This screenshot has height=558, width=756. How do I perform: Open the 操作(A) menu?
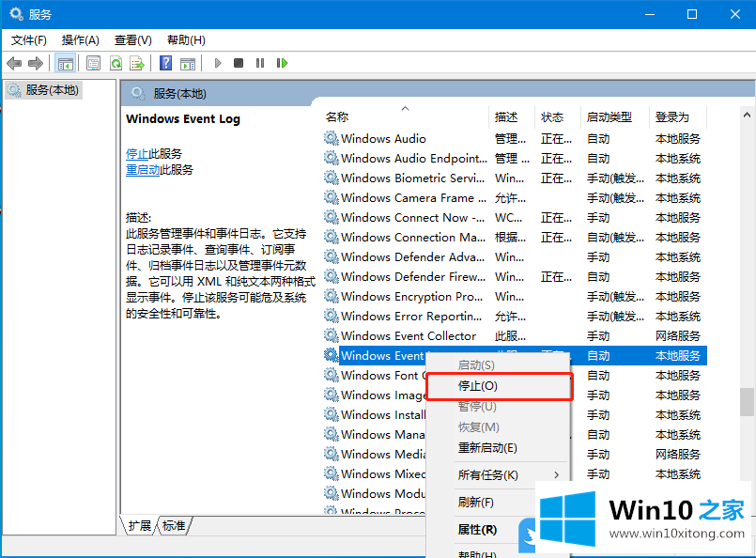[x=81, y=40]
